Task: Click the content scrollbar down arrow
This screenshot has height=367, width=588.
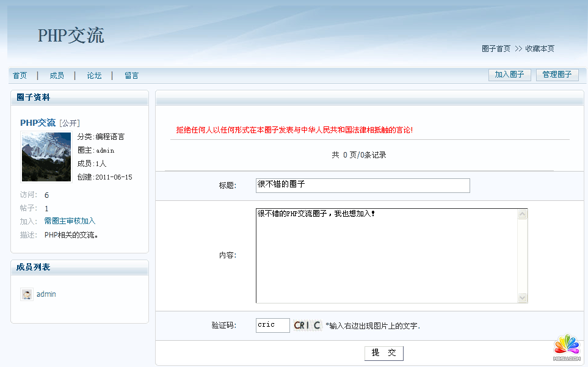Action: point(522,297)
